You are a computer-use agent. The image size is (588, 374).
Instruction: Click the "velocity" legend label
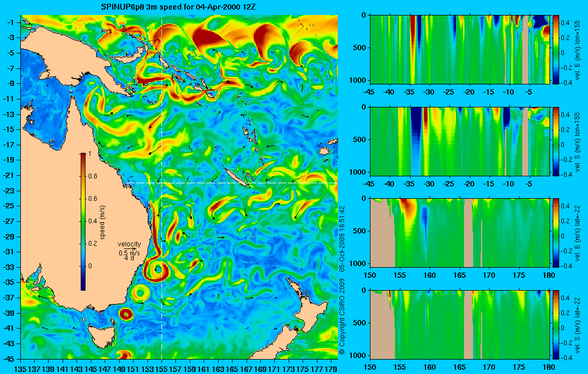[x=129, y=244]
